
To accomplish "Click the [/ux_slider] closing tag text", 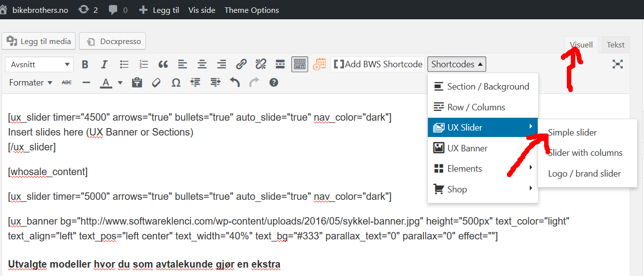I will (32, 147).
